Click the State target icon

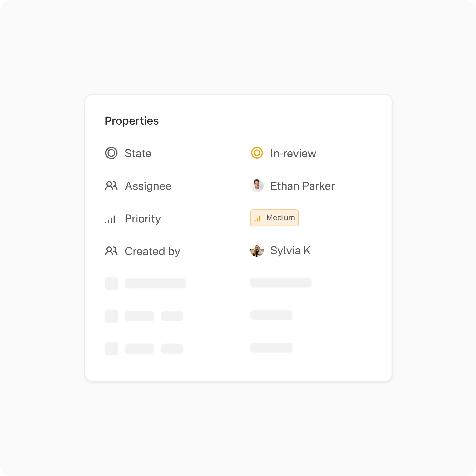coord(111,153)
